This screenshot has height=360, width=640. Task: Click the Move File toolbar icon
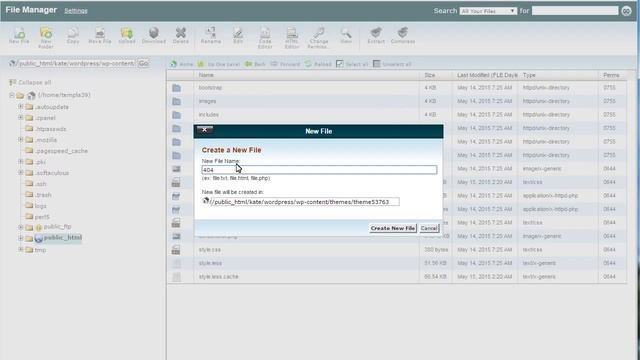click(x=100, y=36)
